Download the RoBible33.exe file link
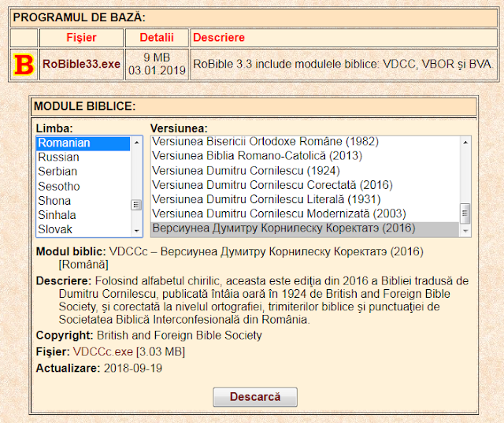The image size is (504, 423). click(81, 64)
